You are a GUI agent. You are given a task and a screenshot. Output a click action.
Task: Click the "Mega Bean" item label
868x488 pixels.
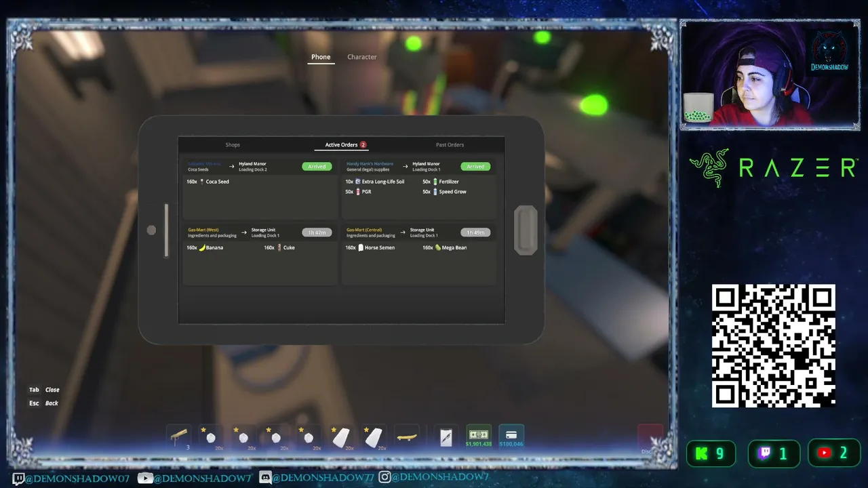coord(454,247)
